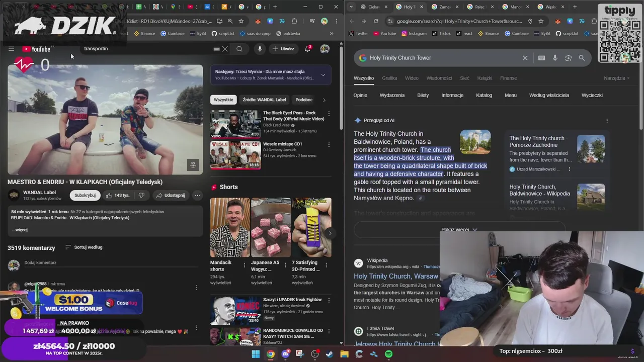
Task: Open options for Rock That Body video
Action: 329,114
